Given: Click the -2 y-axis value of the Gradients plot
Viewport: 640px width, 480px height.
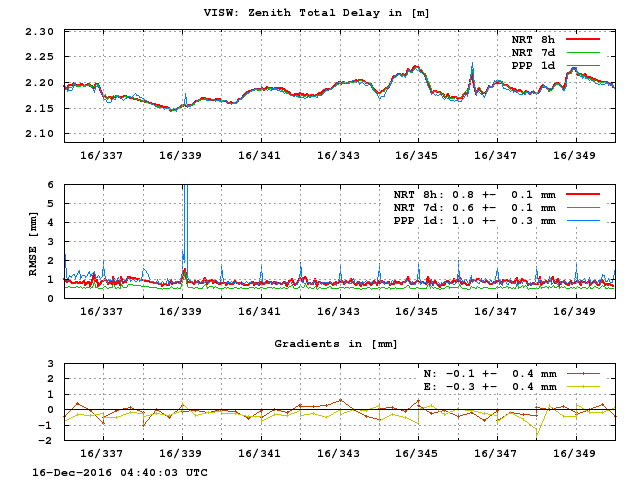Looking at the screenshot, I should click(46, 440).
